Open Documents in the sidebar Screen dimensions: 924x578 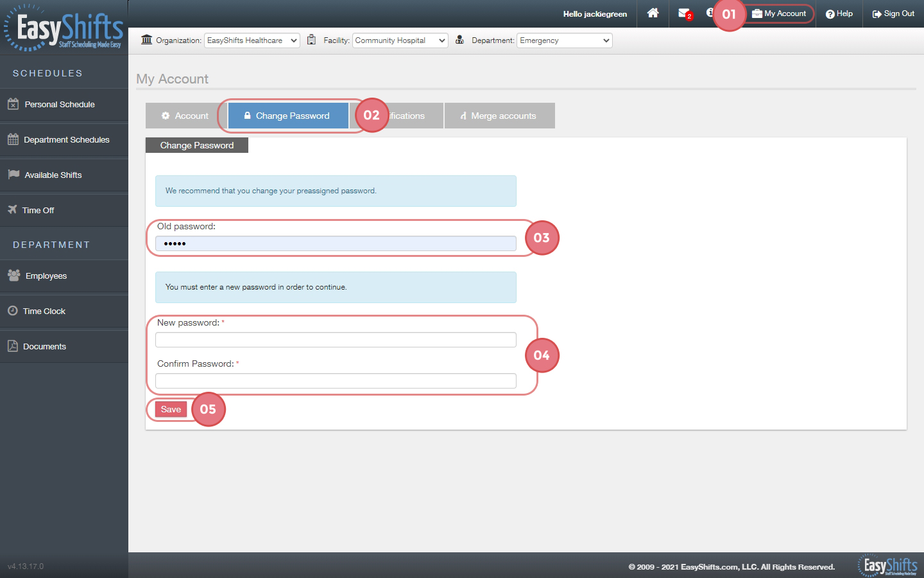point(64,346)
